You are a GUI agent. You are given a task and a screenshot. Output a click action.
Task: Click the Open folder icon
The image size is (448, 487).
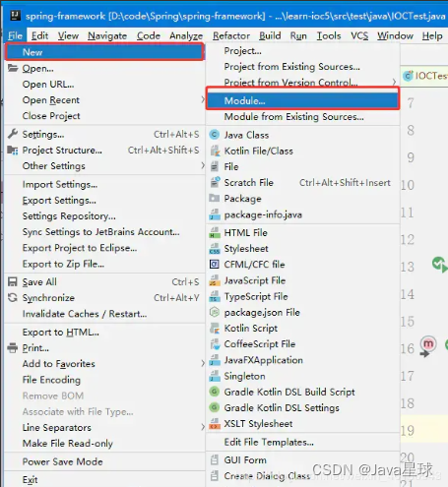(13, 68)
